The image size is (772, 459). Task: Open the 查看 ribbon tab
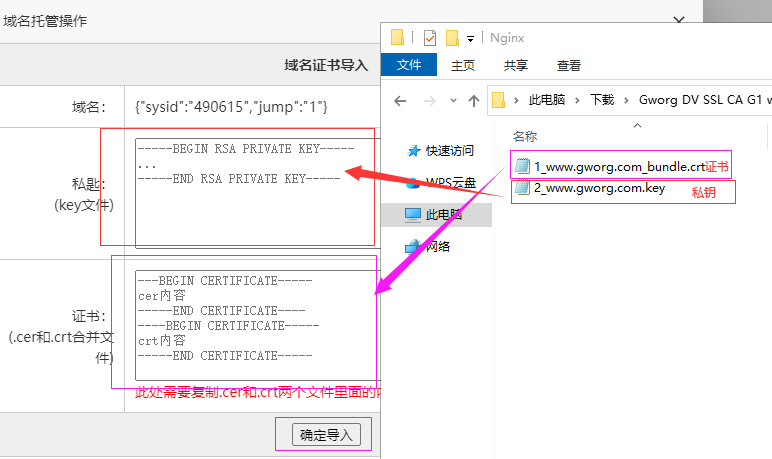[x=569, y=65]
